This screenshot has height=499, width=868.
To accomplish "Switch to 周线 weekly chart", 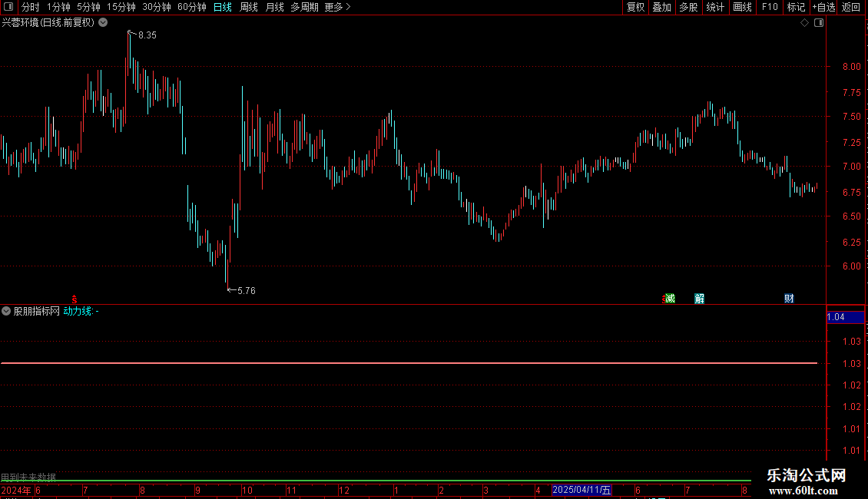I will 249,7.
